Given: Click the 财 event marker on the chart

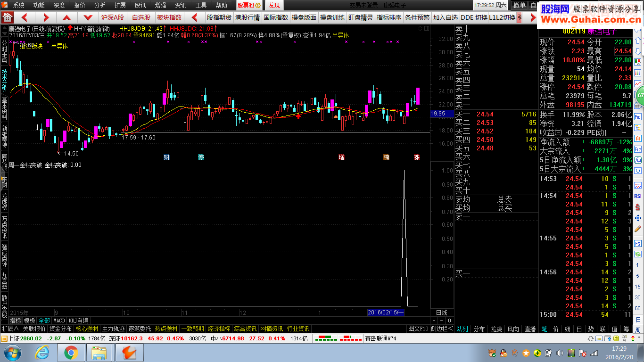Looking at the screenshot, I should [x=166, y=157].
